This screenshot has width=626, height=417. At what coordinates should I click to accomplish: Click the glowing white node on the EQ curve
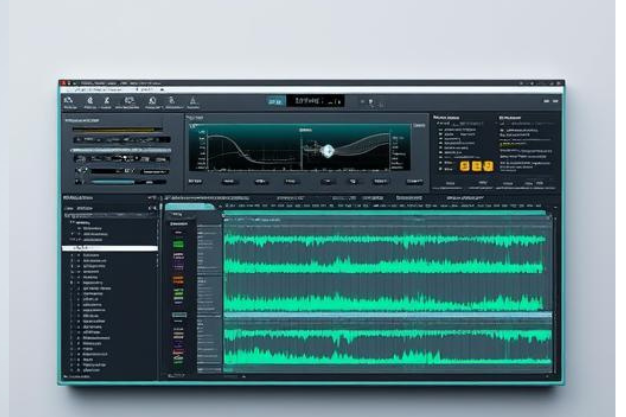click(327, 151)
